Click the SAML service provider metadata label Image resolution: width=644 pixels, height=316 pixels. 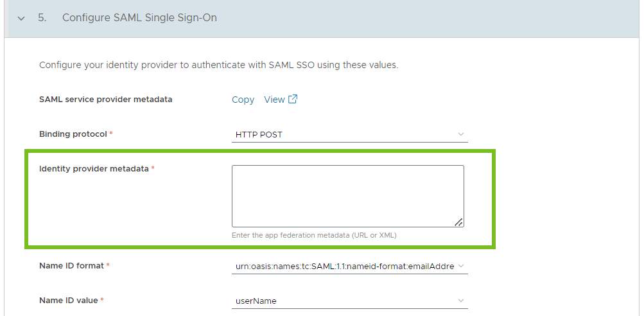pos(105,99)
